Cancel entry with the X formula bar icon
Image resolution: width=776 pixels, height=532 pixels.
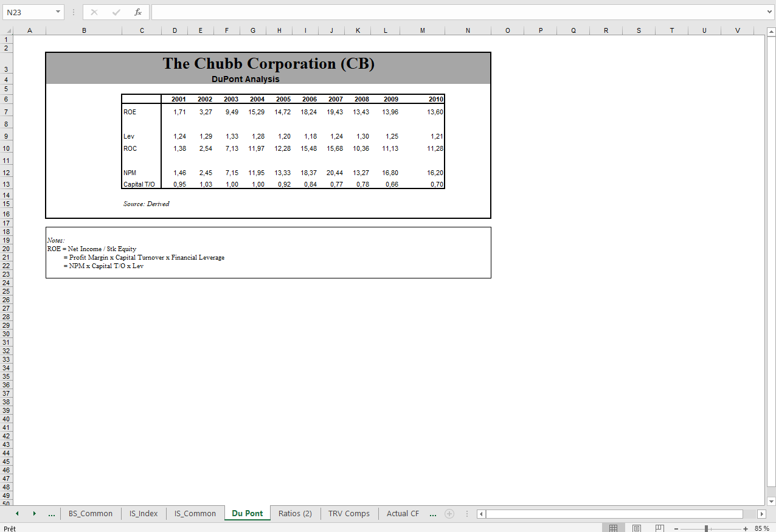pos(94,12)
